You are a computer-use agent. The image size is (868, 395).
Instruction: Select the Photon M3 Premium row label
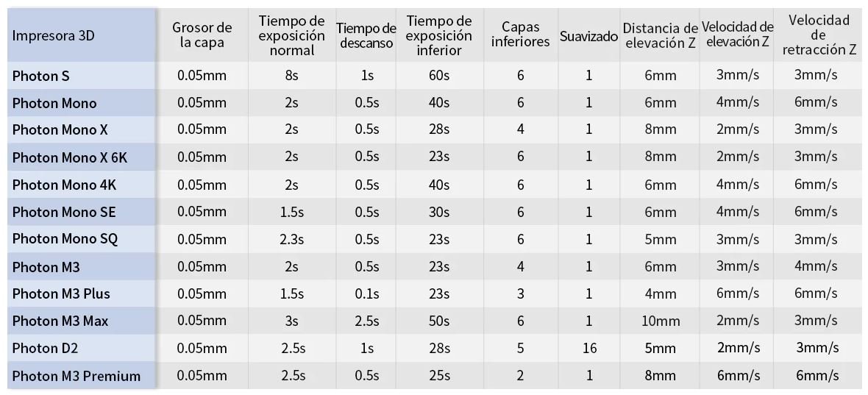tap(77, 376)
